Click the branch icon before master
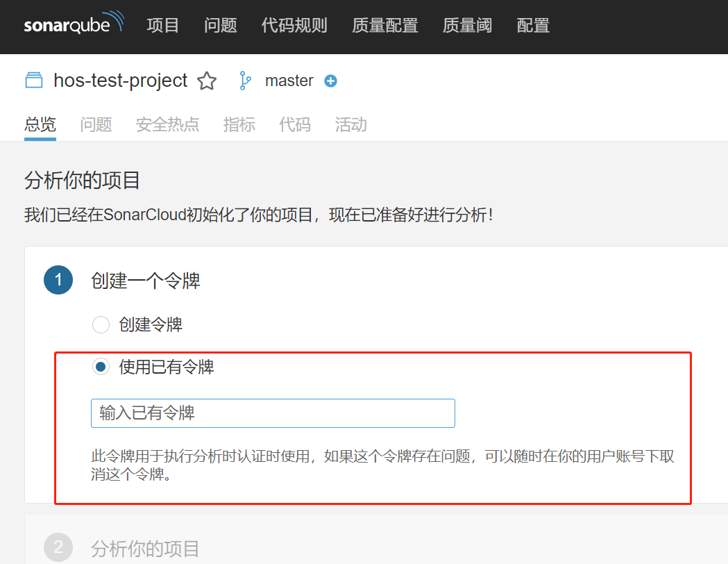 tap(245, 81)
